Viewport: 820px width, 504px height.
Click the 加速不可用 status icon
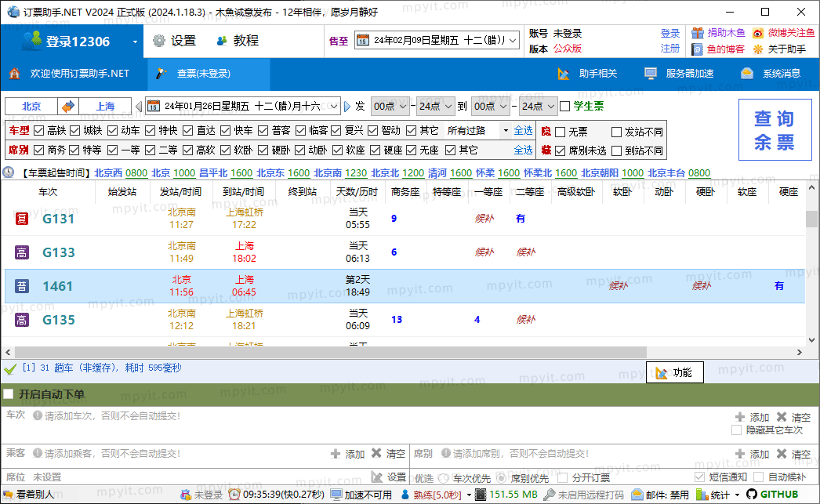[336, 495]
